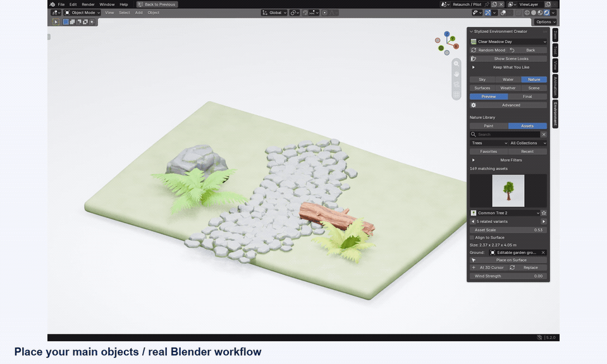This screenshot has width=607, height=364.
Task: Toggle viewport overlays button
Action: click(503, 13)
